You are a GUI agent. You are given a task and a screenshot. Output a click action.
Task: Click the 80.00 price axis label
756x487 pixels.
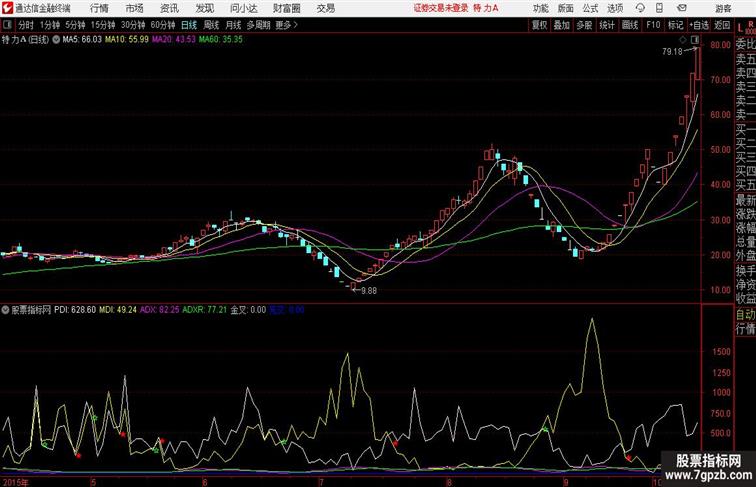coord(720,45)
